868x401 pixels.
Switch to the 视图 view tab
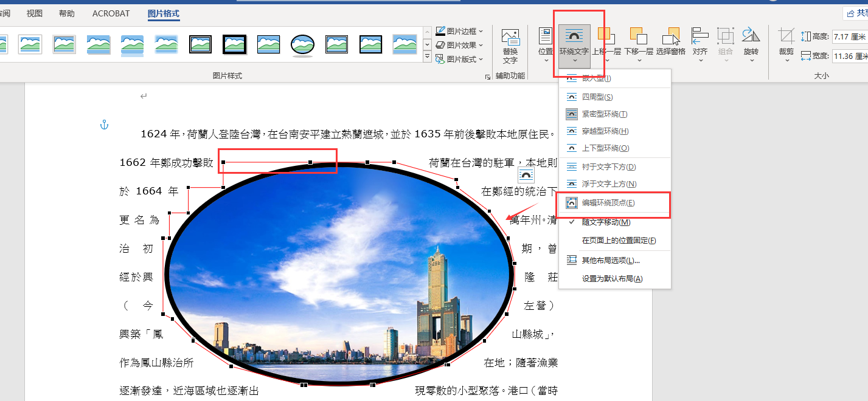pos(35,13)
